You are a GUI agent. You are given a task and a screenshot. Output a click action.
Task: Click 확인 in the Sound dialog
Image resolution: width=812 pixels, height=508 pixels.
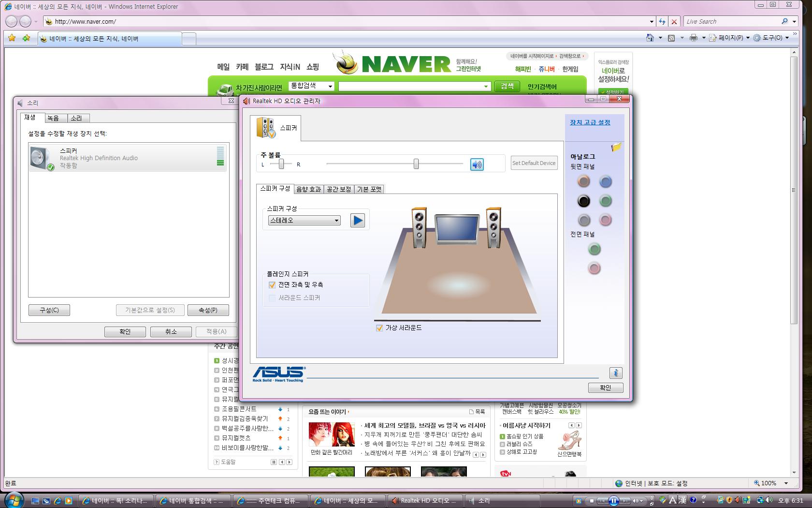(x=125, y=331)
